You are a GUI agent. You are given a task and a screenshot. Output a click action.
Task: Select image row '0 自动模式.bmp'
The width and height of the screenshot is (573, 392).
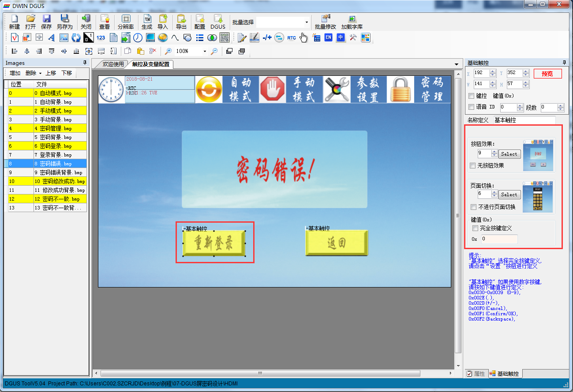(47, 93)
